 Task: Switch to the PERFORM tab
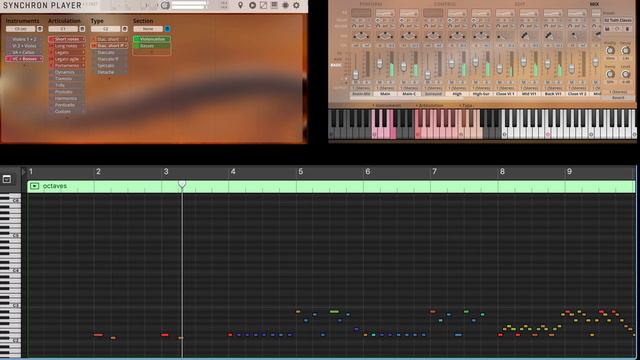371,4
